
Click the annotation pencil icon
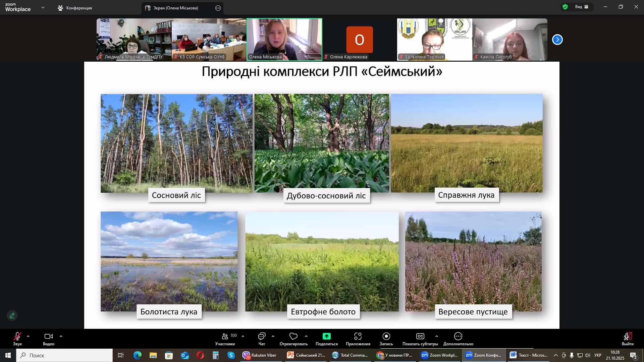tap(12, 316)
